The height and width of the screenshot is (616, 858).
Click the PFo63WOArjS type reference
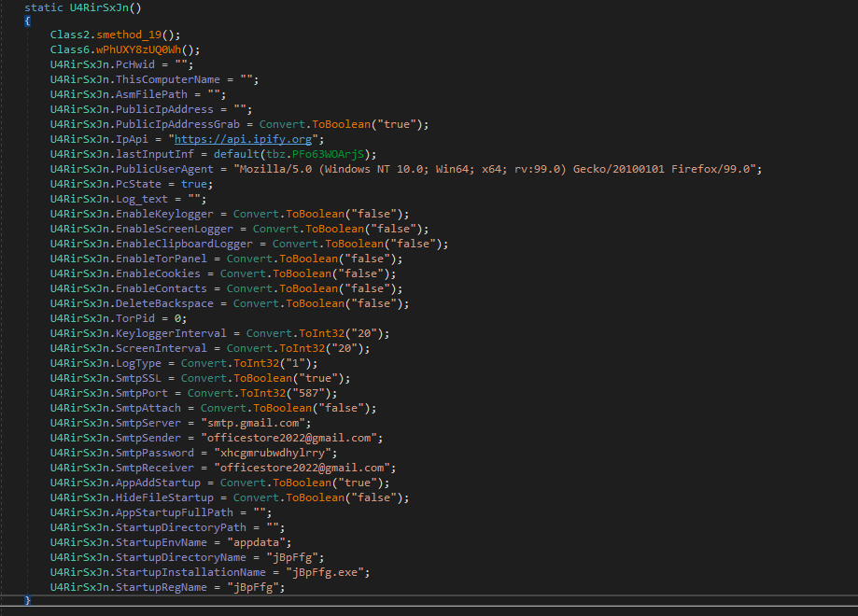[328, 154]
